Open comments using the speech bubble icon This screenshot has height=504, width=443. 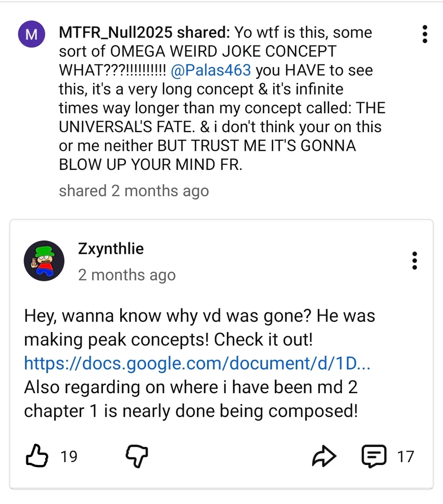pyautogui.click(x=374, y=456)
